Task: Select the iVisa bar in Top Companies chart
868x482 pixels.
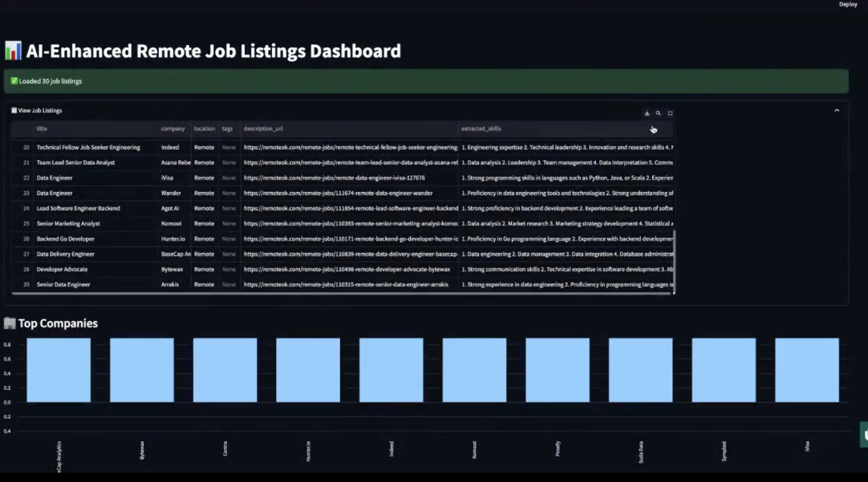Action: 807,370
